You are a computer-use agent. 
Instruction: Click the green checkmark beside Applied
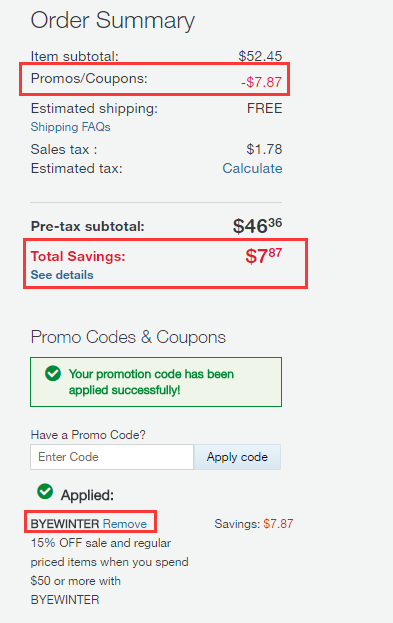point(45,491)
